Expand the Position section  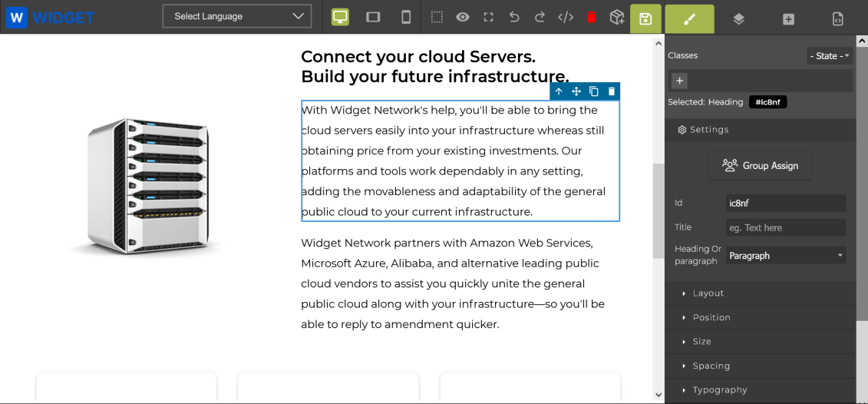761,317
